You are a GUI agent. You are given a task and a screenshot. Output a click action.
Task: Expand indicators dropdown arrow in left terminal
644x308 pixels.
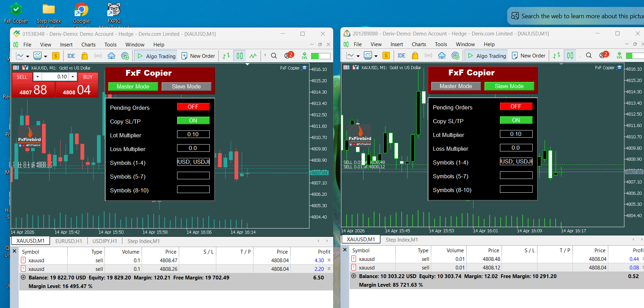(45, 56)
